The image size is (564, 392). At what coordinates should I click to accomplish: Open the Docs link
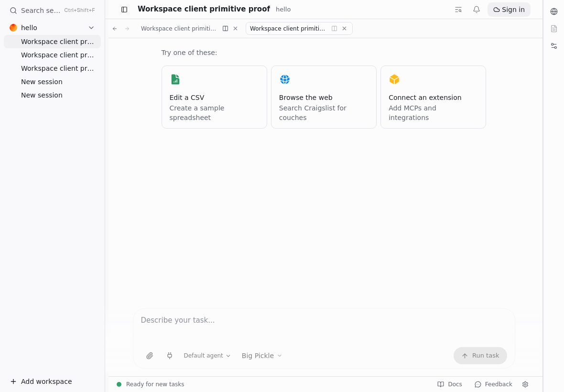pyautogui.click(x=450, y=384)
